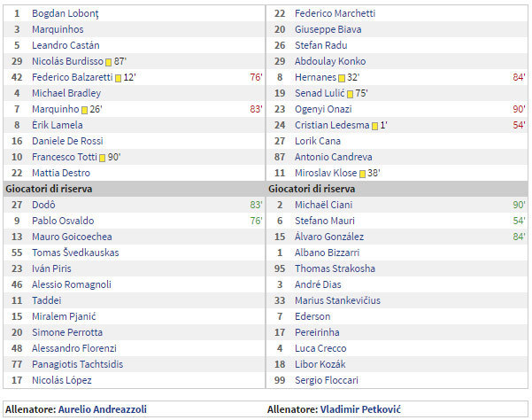
Task: Click on Pablo Osvaldo substitute entry
Action: coord(63,221)
